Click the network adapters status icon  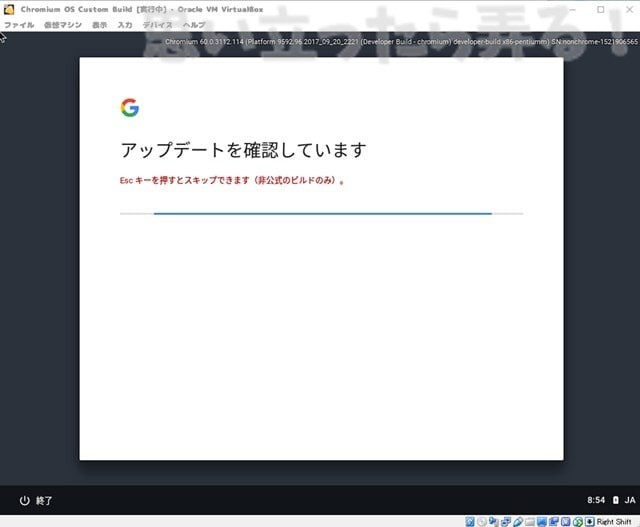point(506,521)
